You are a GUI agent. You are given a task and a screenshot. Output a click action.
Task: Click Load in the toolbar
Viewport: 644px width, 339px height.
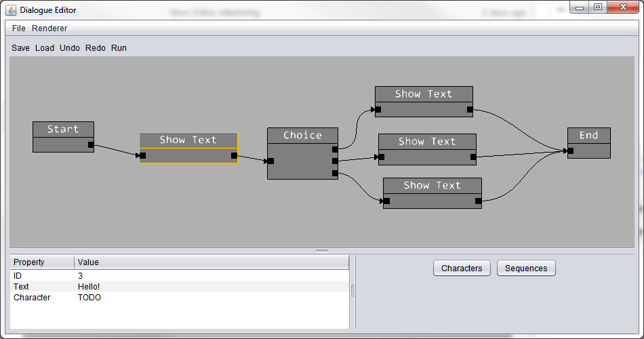click(x=45, y=48)
